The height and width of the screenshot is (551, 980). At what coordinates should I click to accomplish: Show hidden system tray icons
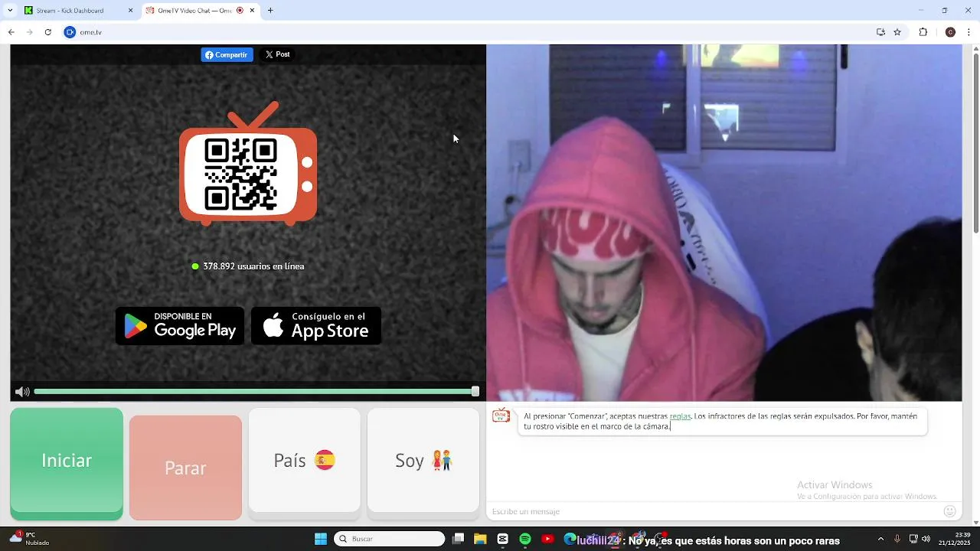(880, 539)
